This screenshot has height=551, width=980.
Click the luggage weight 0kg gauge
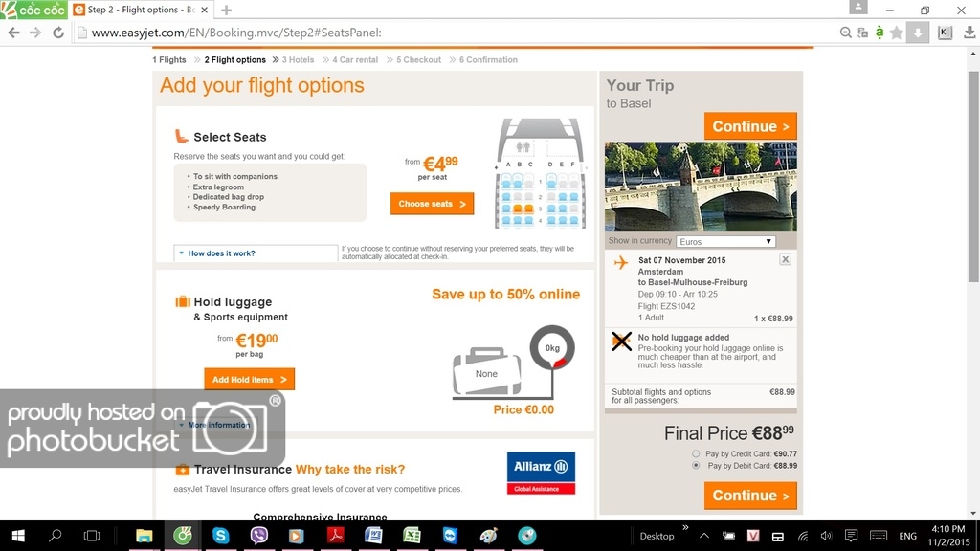click(x=552, y=348)
